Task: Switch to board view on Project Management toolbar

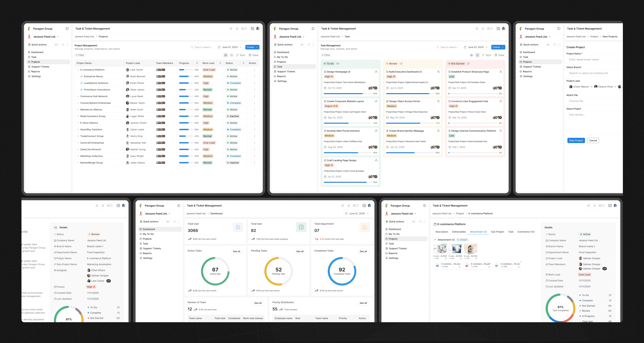Action: (231, 55)
